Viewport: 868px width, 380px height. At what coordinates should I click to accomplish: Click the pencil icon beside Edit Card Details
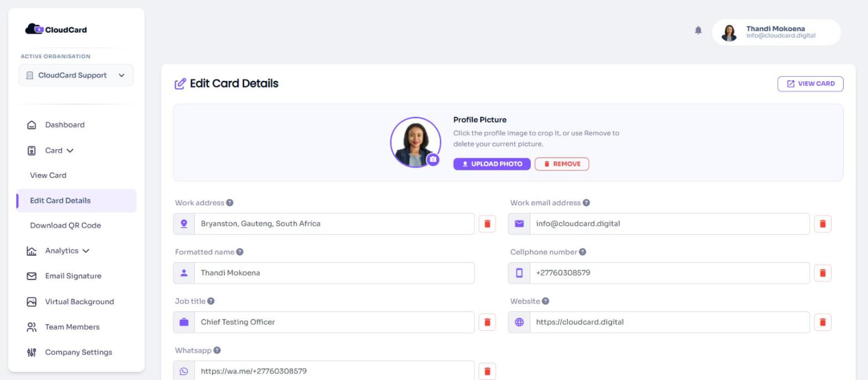click(x=180, y=84)
